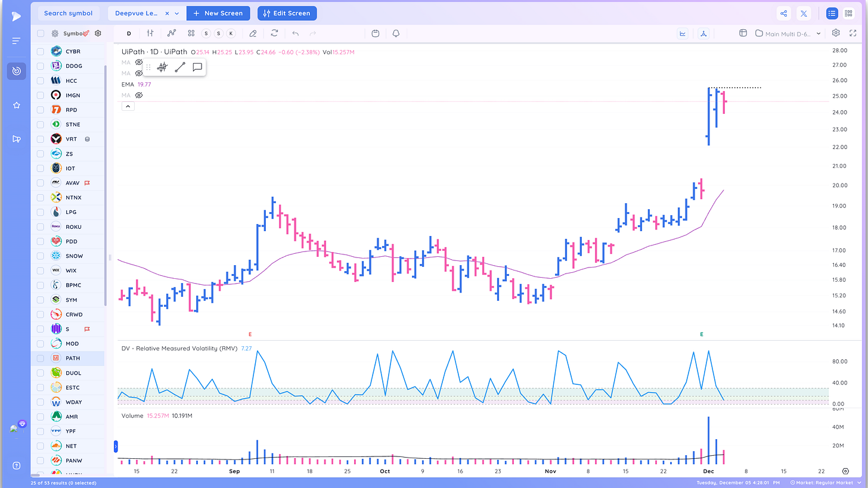Viewport: 868px width, 488px height.
Task: Click the AVAV red flag marker
Action: 87,183
